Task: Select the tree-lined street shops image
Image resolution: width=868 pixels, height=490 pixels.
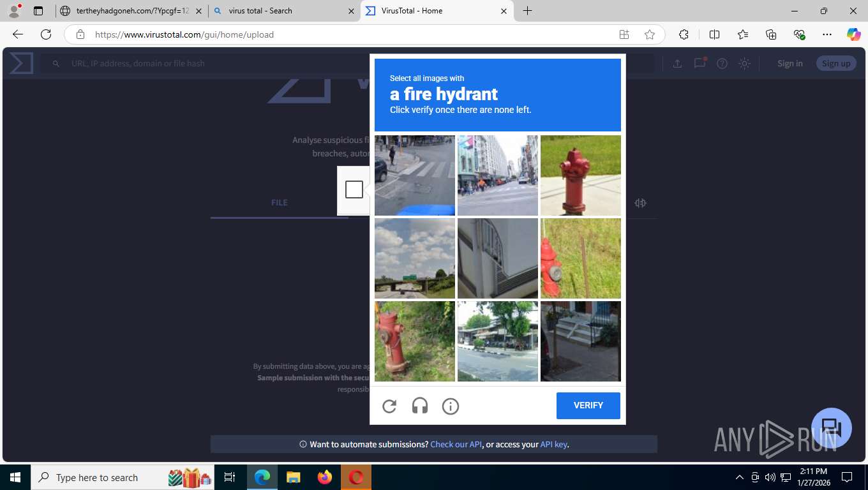Action: pyautogui.click(x=498, y=341)
